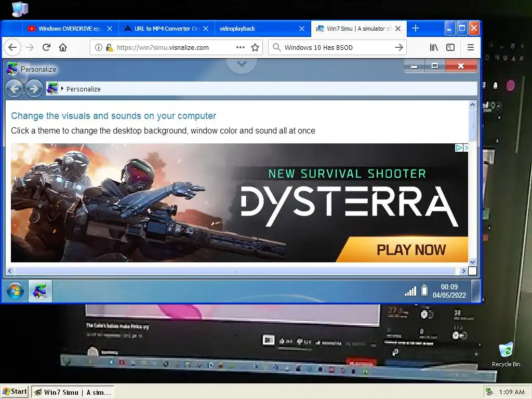Click heading Change the visuals and sounds
The image size is (532, 399).
[x=113, y=116]
